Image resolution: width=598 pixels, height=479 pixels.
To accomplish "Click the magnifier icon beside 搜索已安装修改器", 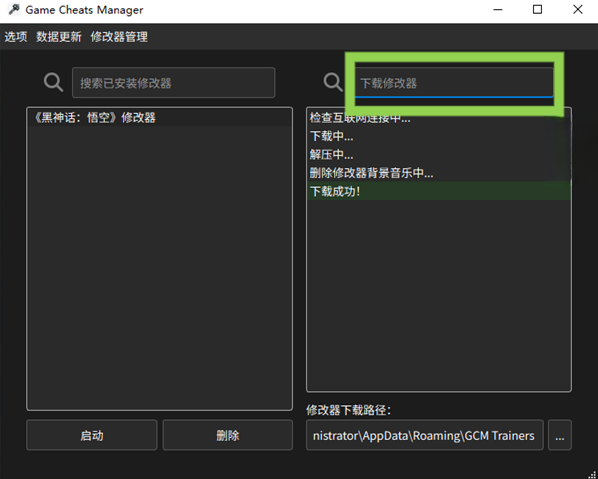I will (53, 82).
